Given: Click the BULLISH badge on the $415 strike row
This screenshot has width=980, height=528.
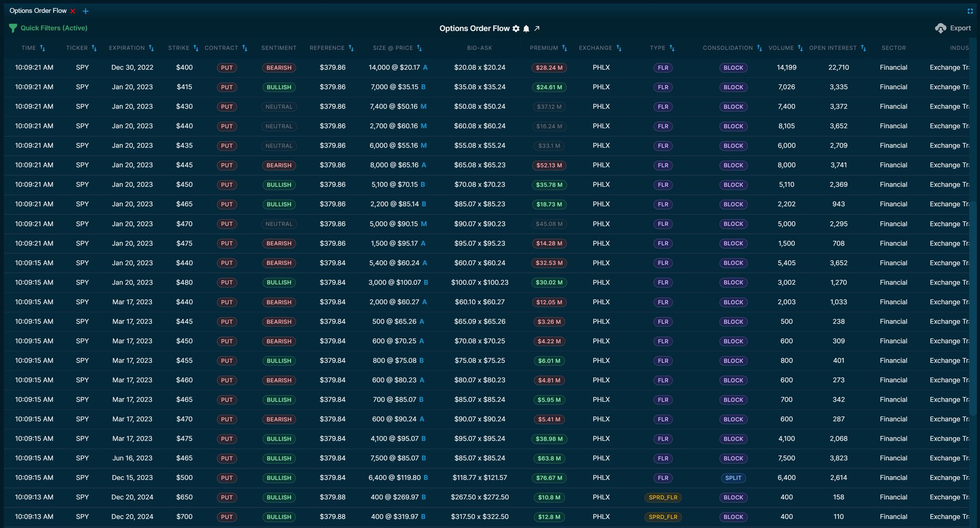Looking at the screenshot, I should coord(279,87).
